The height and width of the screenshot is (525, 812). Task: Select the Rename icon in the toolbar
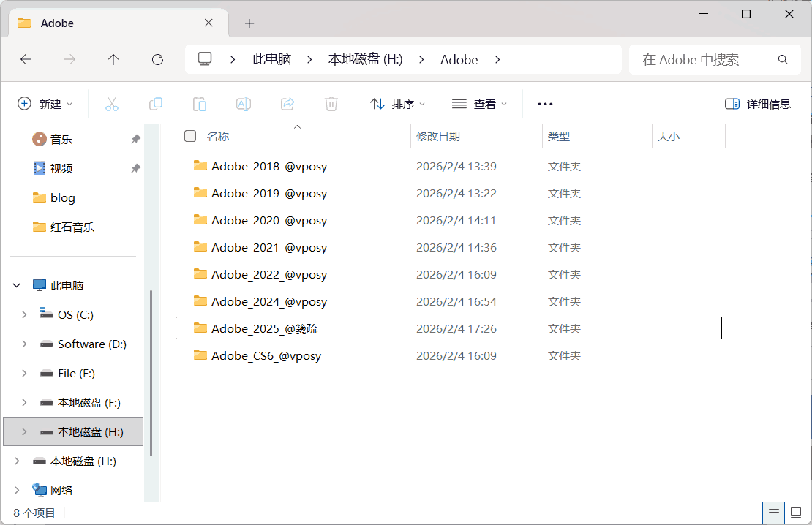tap(243, 104)
